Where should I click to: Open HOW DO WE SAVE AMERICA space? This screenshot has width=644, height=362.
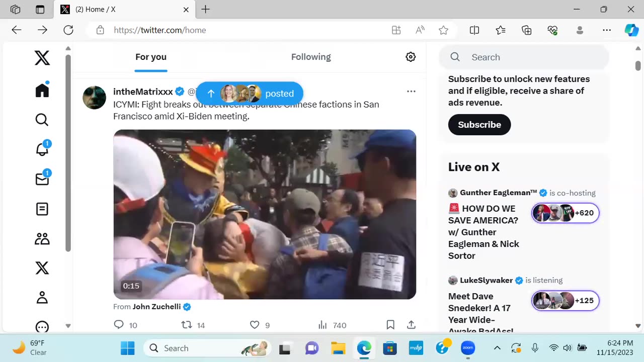[484, 232]
